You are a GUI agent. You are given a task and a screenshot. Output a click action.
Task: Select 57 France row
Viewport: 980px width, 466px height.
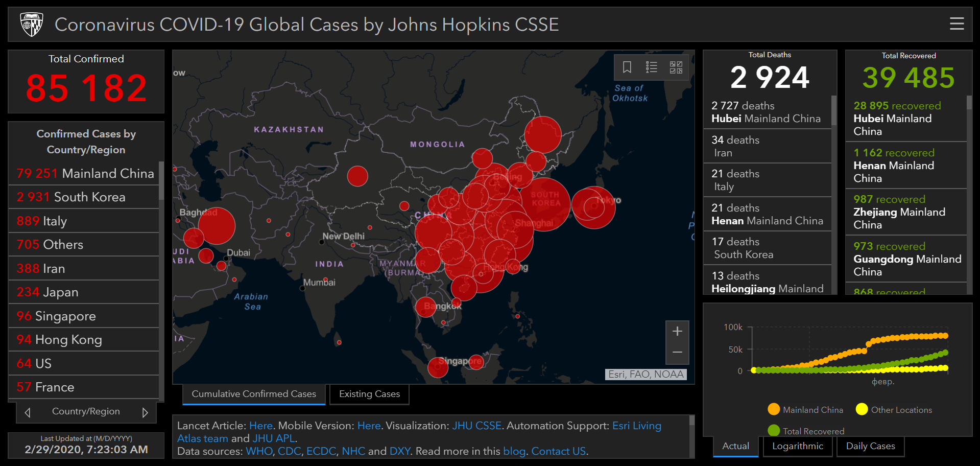84,387
